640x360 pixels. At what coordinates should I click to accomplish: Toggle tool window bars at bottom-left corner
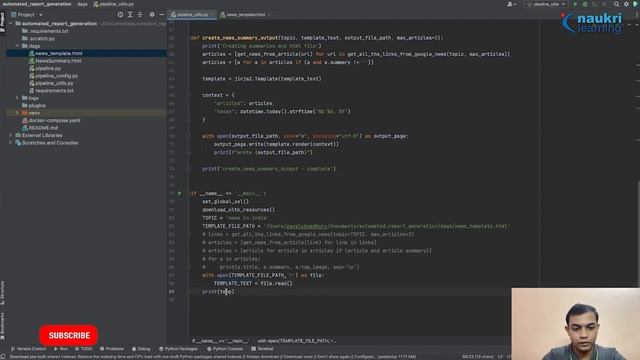3,357
